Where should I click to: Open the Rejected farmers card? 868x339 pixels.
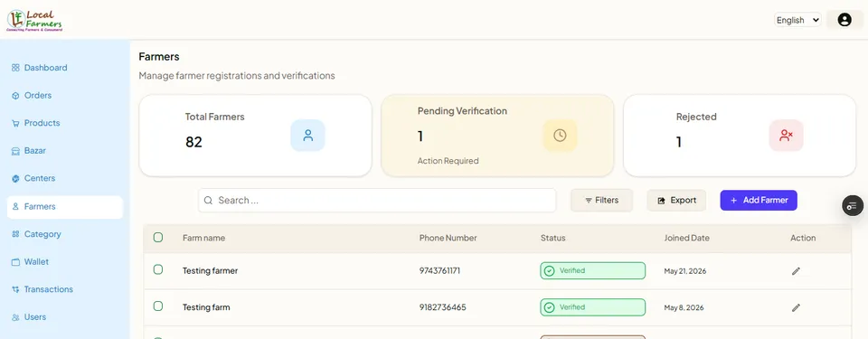(740, 136)
